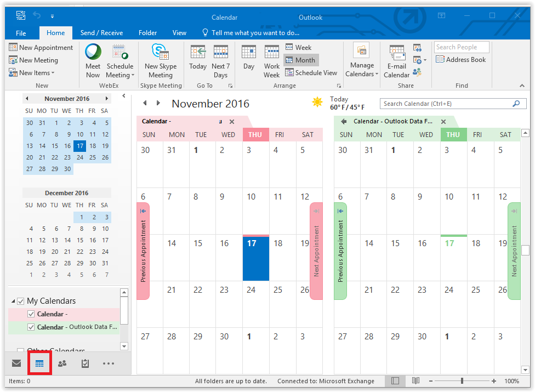Collapse the ribbon with the chevron
Screen dimensions: 535x392
click(x=522, y=86)
